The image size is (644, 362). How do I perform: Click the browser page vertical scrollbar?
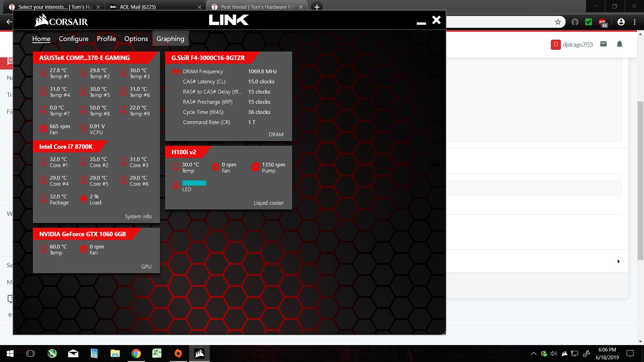[x=640, y=181]
